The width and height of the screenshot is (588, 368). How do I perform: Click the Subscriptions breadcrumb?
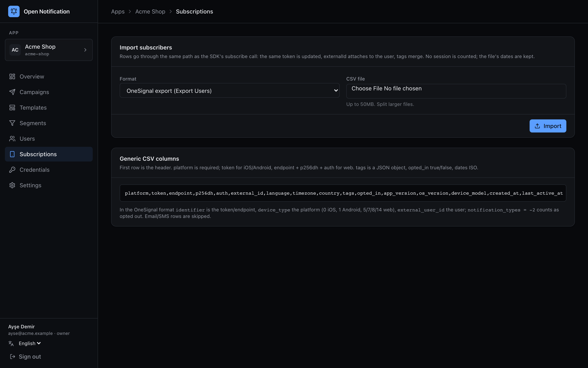click(x=194, y=11)
